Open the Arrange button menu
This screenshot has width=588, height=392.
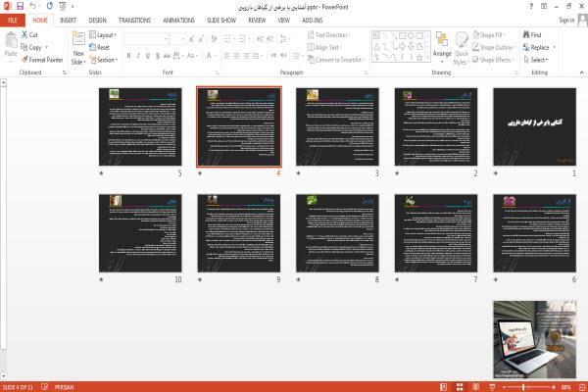[x=442, y=48]
